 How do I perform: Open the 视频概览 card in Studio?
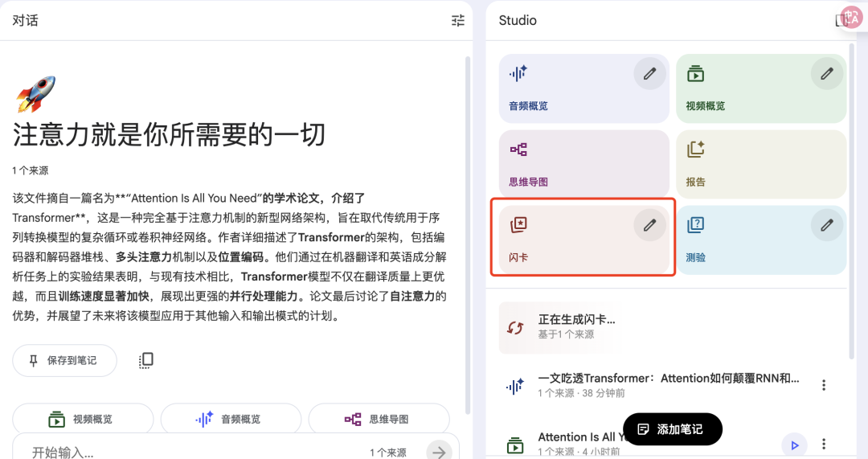pos(761,88)
